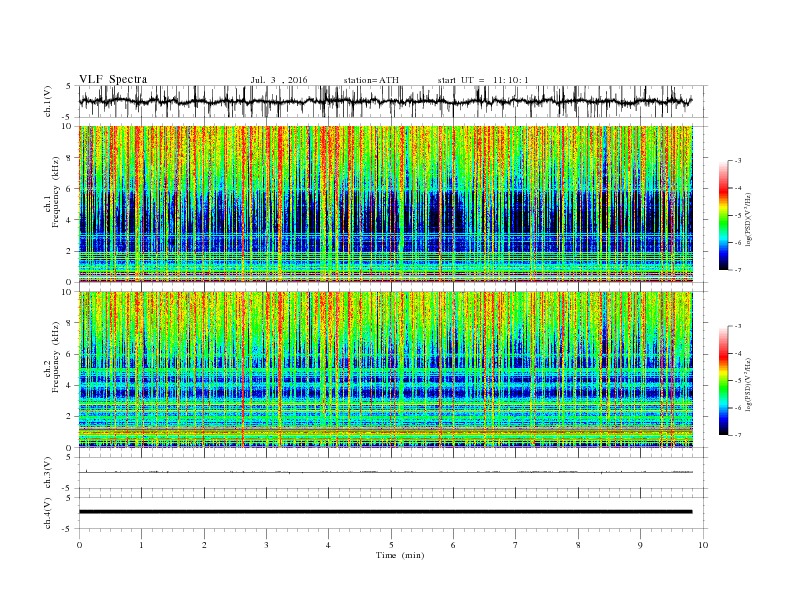Viewport: 792px width, 612px height.
Task: Click the "6" tick on the time axis
Action: click(453, 545)
